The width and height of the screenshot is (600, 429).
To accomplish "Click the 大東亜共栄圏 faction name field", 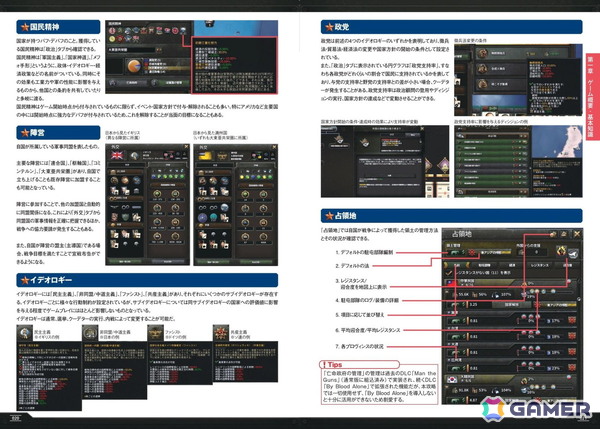I will pos(131,50).
